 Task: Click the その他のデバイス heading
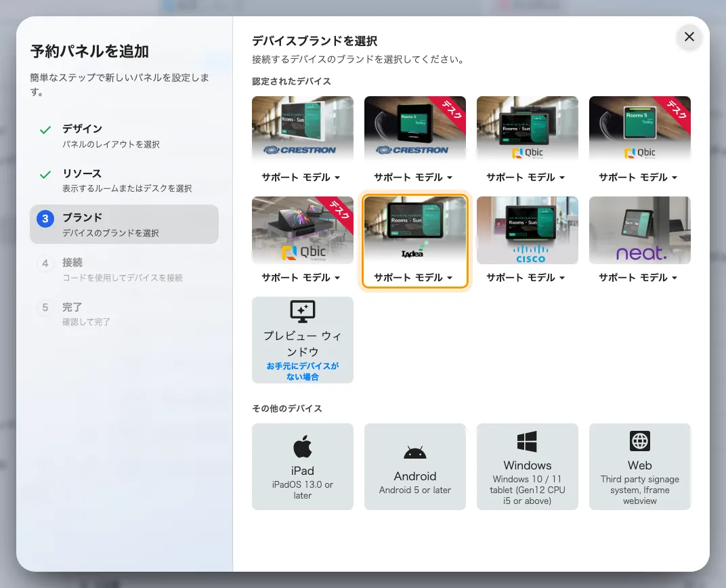287,408
